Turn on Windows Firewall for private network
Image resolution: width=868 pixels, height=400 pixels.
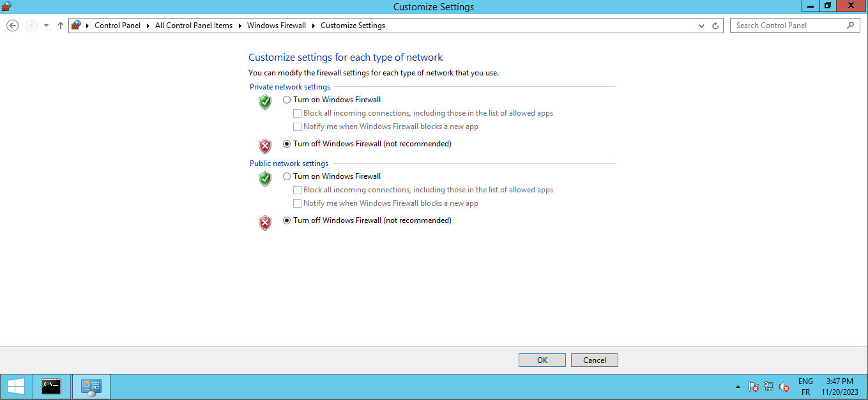pyautogui.click(x=287, y=100)
